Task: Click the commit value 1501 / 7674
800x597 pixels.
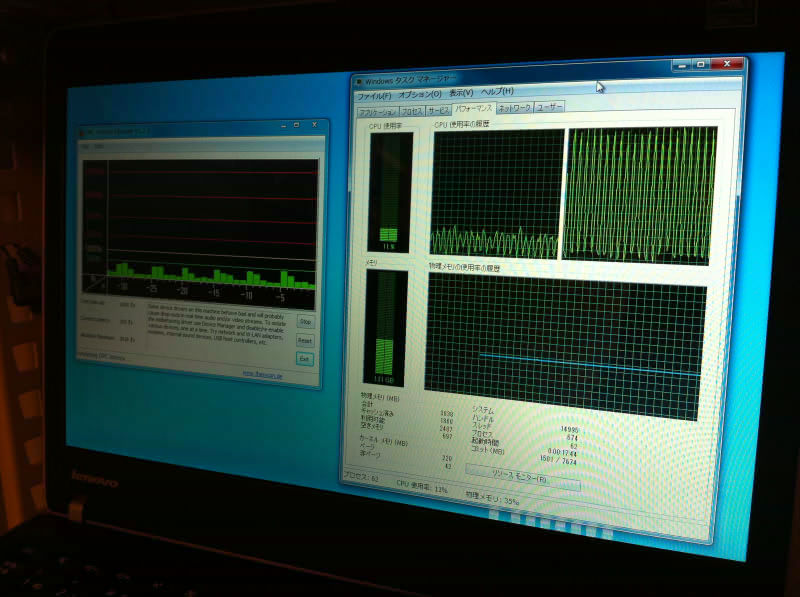Action: pyautogui.click(x=558, y=460)
